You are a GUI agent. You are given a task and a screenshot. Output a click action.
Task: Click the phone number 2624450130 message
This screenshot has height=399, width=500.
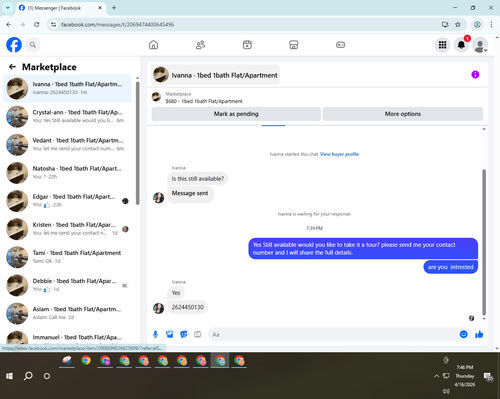[187, 307]
